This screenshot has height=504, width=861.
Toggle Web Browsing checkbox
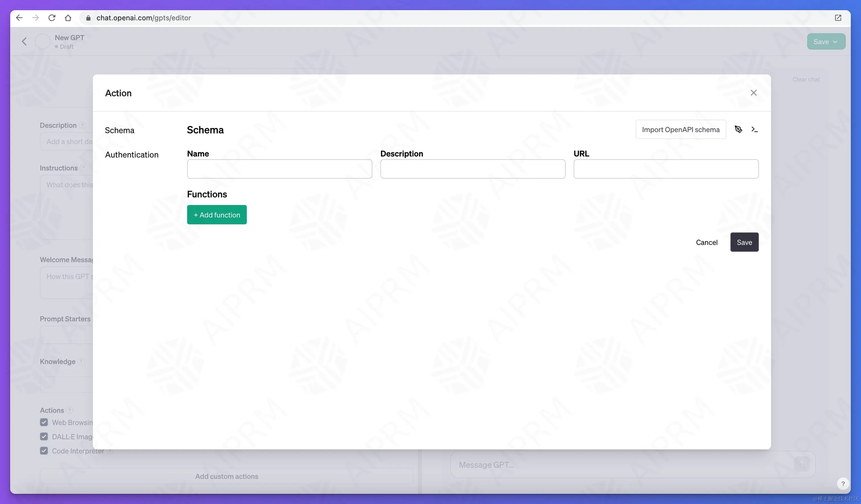tap(44, 422)
